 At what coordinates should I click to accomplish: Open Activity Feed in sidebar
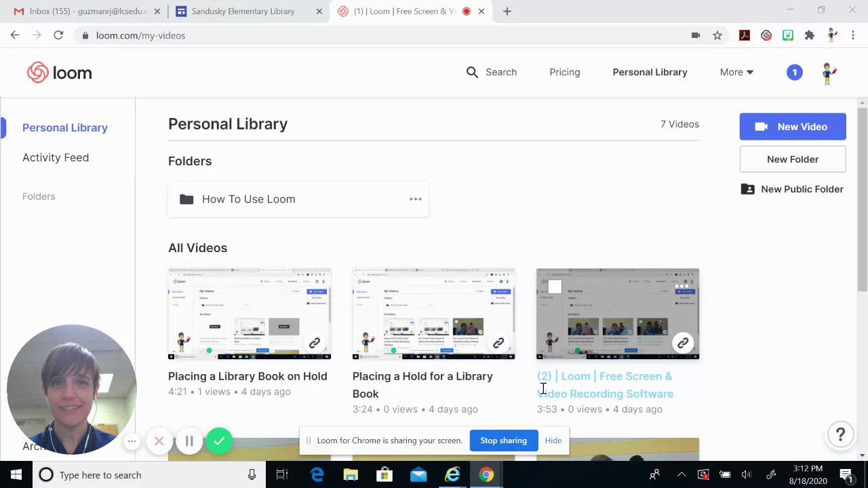(56, 157)
